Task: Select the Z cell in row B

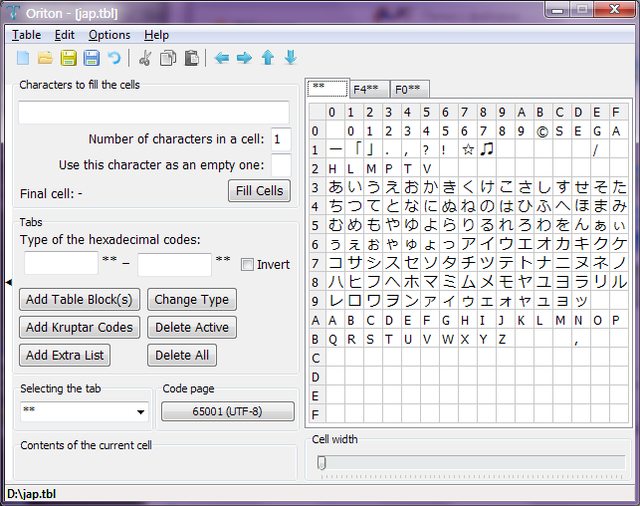Action: [505, 339]
